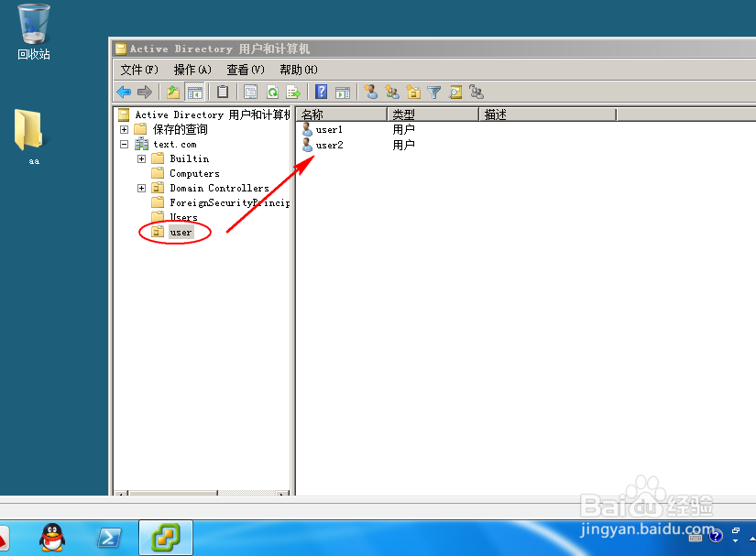Viewport: 756px width, 556px height.
Task: Sort by the 描述 column header
Action: pos(548,114)
